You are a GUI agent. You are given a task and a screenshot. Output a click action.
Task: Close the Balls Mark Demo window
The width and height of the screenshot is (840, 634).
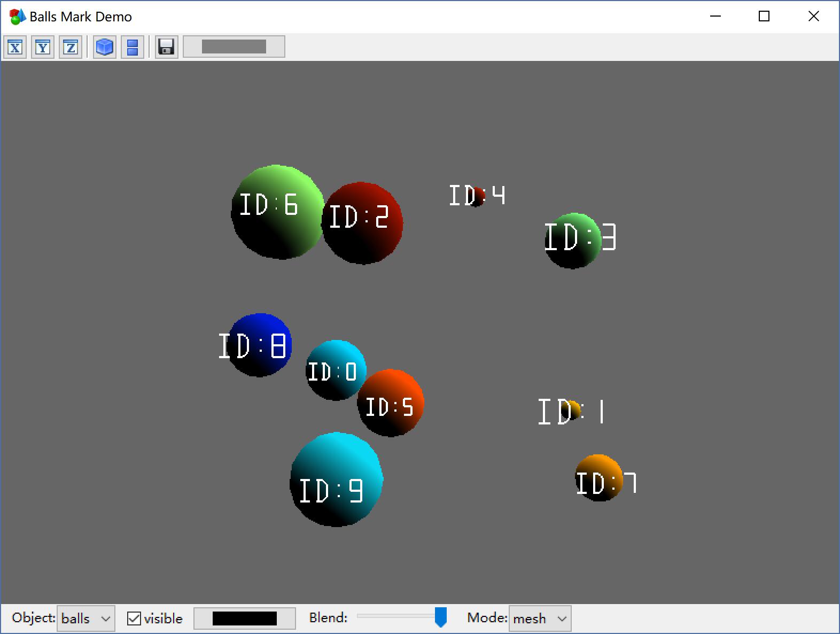click(813, 17)
